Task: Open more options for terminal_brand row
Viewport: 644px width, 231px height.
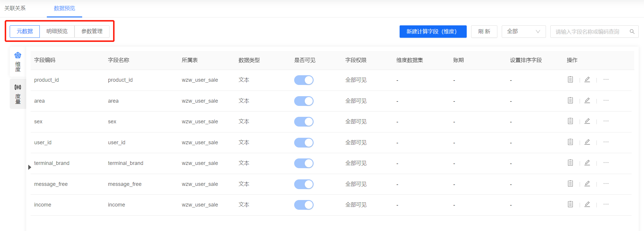Action: point(606,163)
